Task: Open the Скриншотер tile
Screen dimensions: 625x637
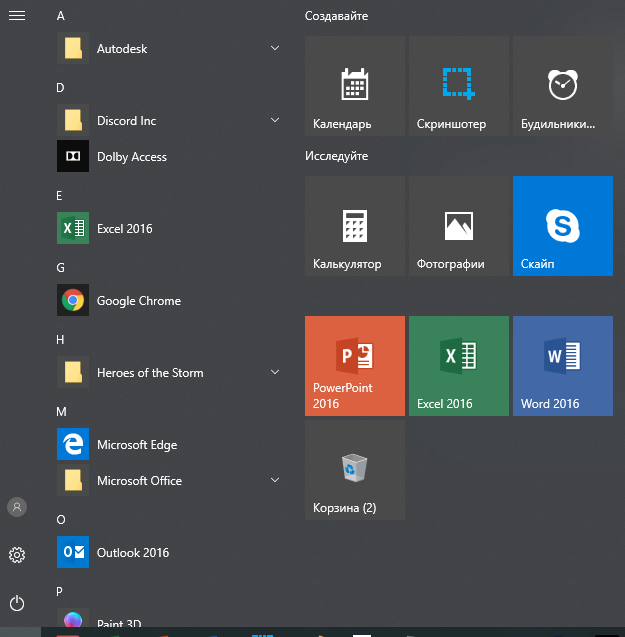Action: tap(459, 86)
